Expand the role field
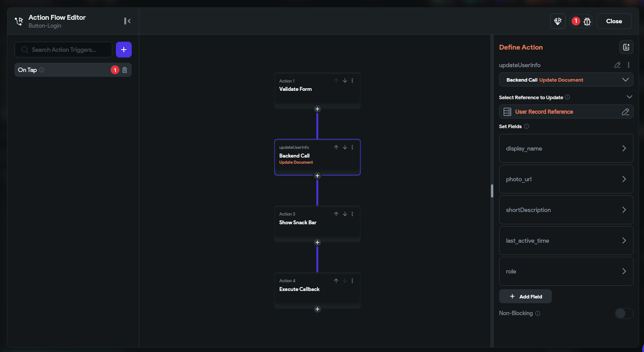The height and width of the screenshot is (352, 644). [x=566, y=271]
